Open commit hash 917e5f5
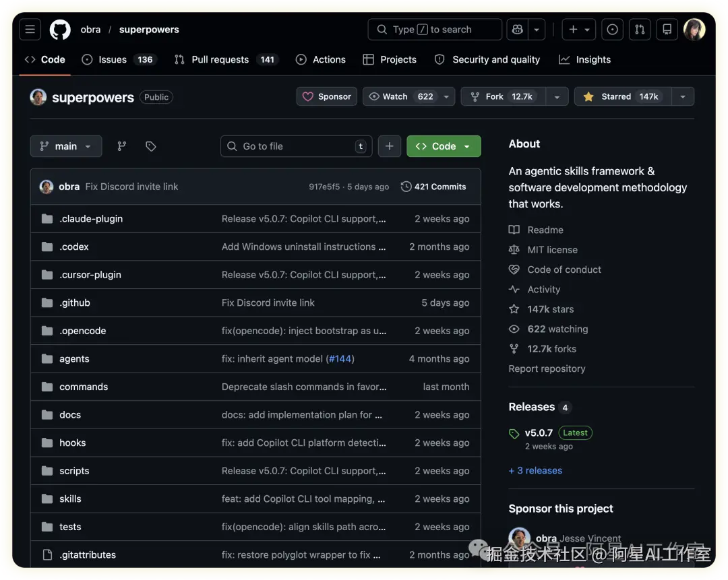 (324, 187)
